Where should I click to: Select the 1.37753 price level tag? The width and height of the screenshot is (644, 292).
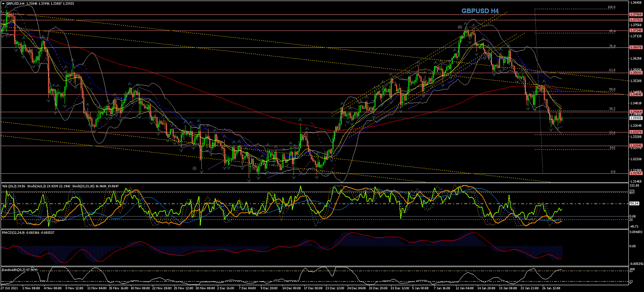635,20
